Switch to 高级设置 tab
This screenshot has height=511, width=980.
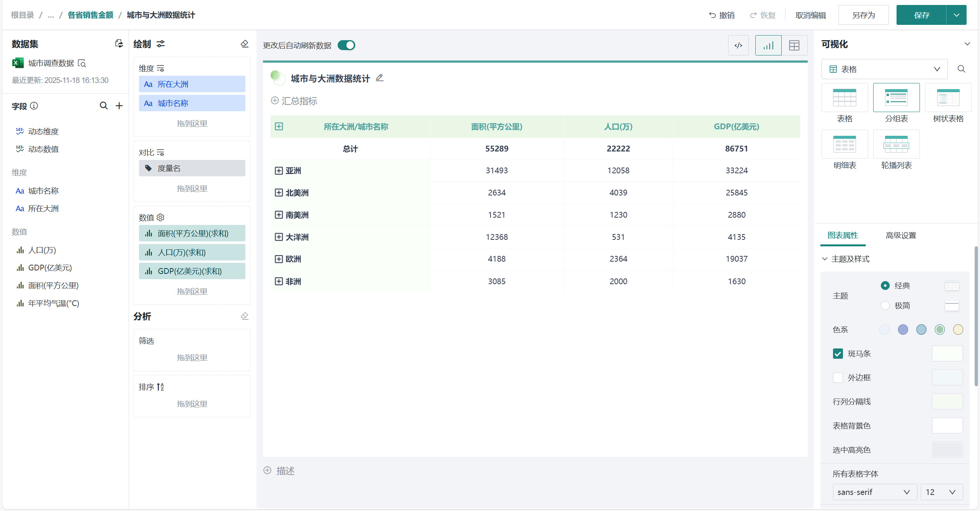[x=901, y=235]
